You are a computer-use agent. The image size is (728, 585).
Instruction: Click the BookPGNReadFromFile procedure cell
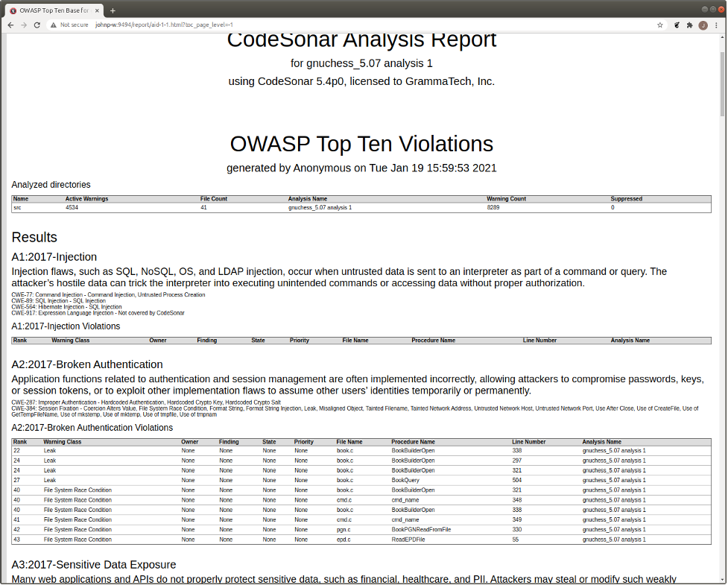coord(421,529)
